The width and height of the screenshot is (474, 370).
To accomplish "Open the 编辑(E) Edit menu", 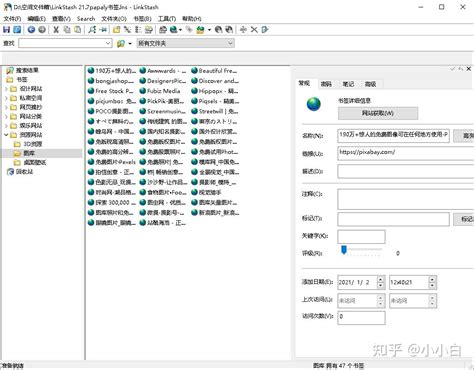I will tap(36, 19).
